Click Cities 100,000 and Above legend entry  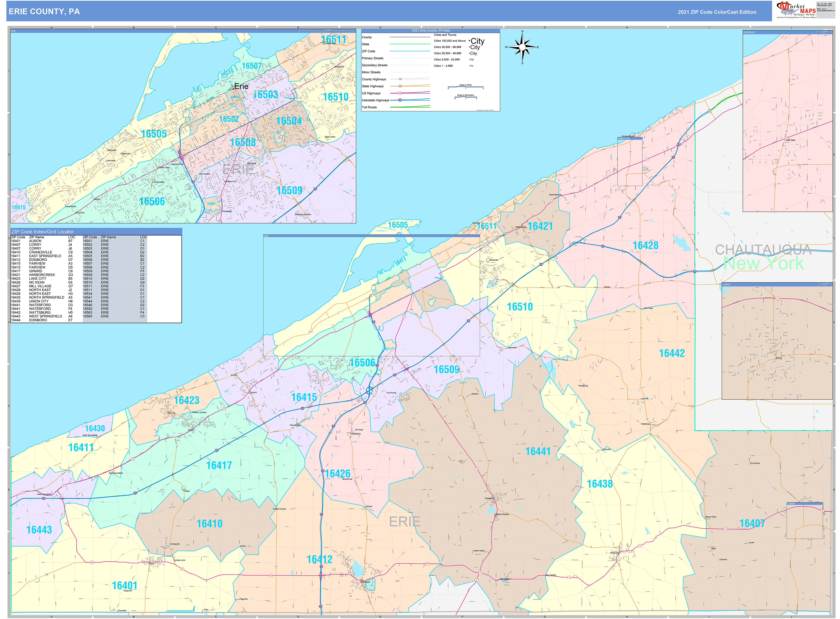click(450, 41)
